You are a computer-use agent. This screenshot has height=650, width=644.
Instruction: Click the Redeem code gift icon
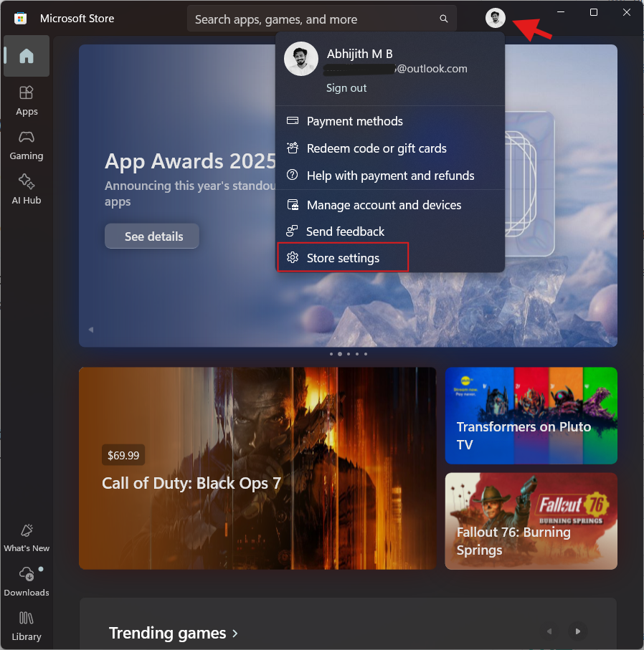pyautogui.click(x=293, y=148)
